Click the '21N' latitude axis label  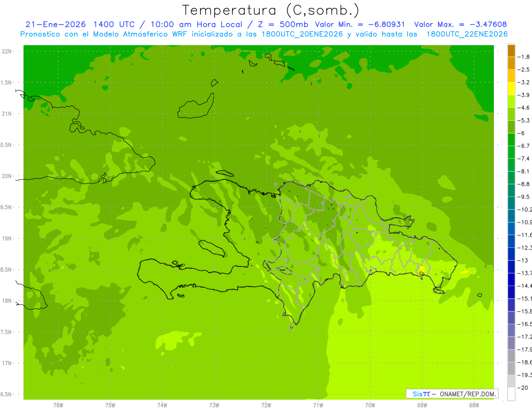pos(7,114)
